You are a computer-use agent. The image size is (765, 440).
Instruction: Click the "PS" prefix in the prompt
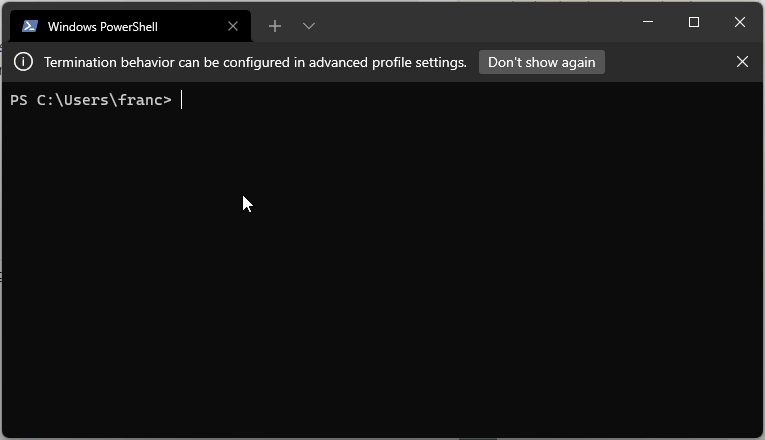point(19,100)
